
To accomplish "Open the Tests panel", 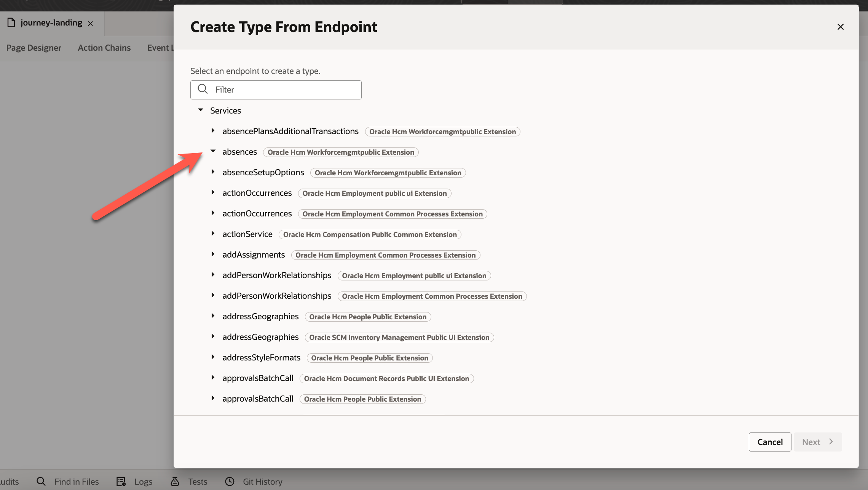I will tap(198, 482).
